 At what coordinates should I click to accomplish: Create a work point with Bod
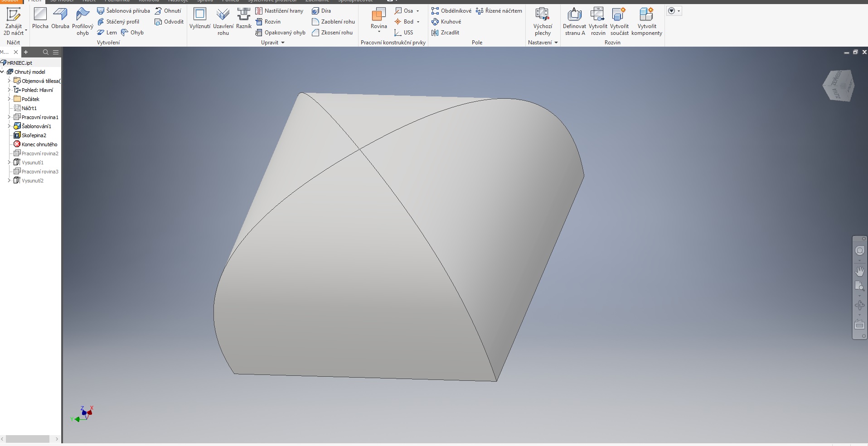[x=403, y=22]
